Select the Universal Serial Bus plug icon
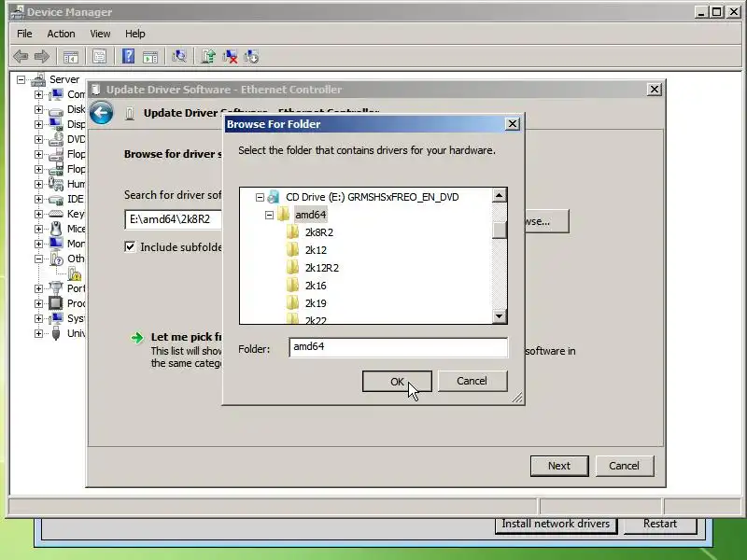Image resolution: width=747 pixels, height=560 pixels. [56, 333]
